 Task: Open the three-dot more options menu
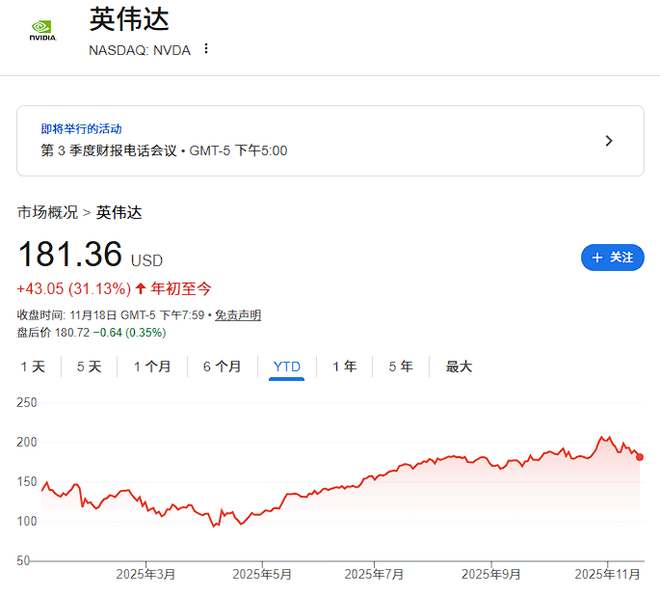[206, 49]
